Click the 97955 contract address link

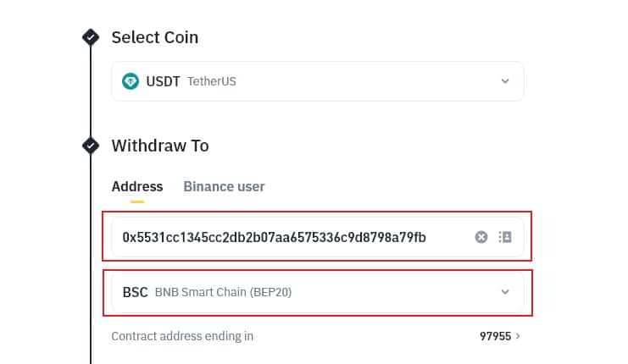495,336
